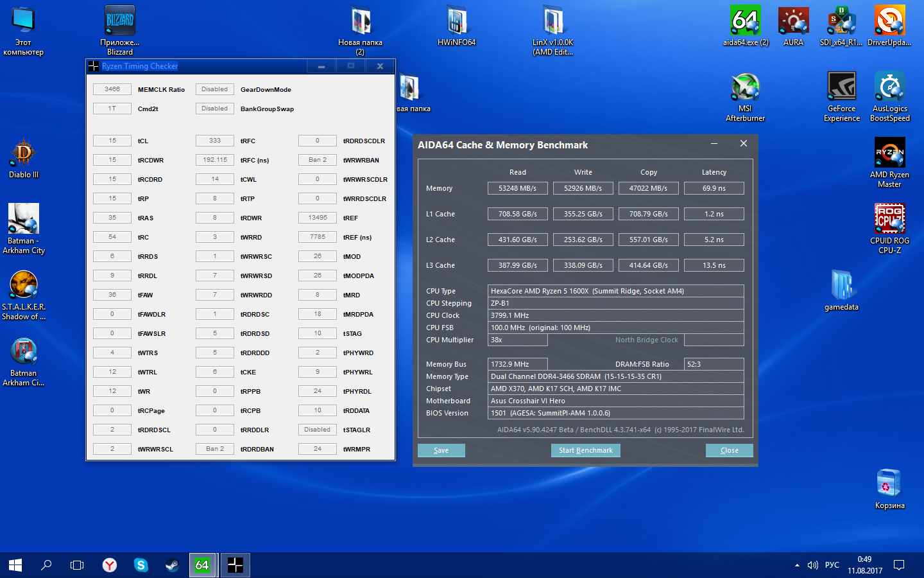Launch MSI Afterburner desktop icon
The width and height of the screenshot is (924, 578).
coord(745,96)
